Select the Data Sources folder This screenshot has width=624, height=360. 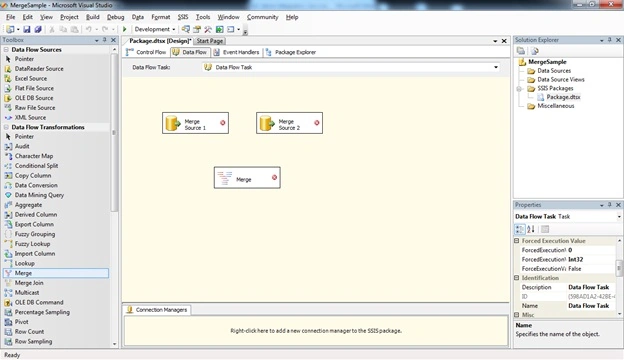point(554,71)
